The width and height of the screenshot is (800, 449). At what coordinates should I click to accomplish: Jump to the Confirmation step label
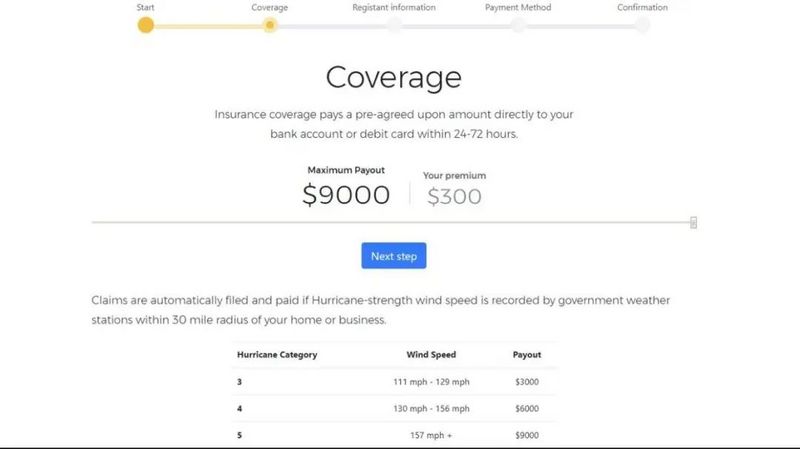click(x=642, y=7)
